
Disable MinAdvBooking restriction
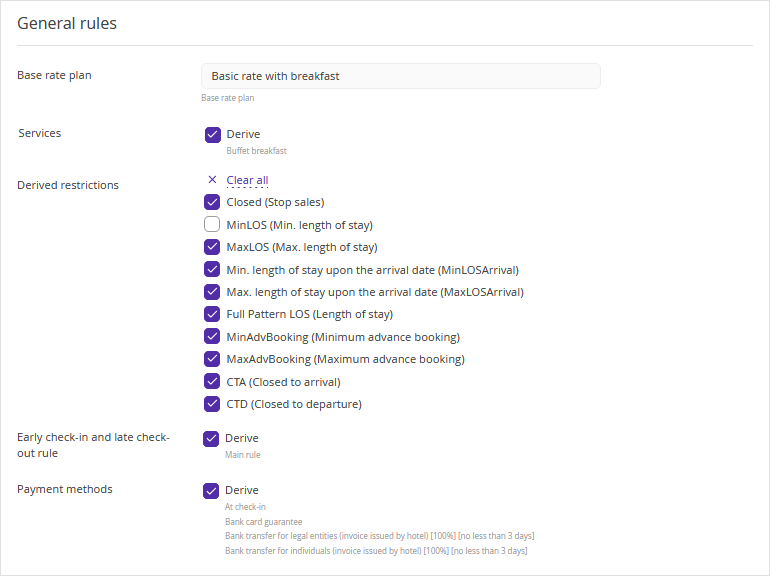pos(212,337)
